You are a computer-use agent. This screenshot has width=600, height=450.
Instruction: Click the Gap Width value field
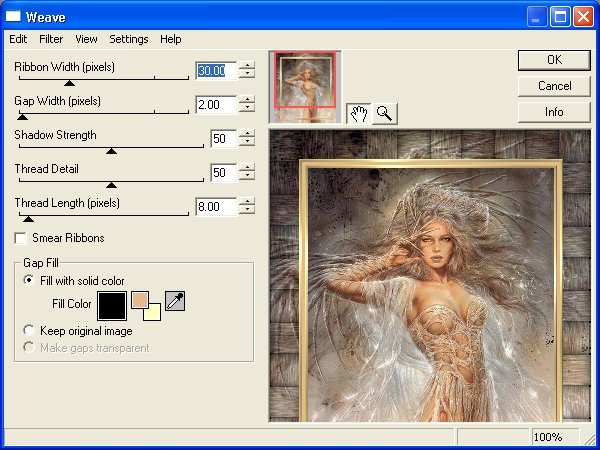pyautogui.click(x=216, y=104)
